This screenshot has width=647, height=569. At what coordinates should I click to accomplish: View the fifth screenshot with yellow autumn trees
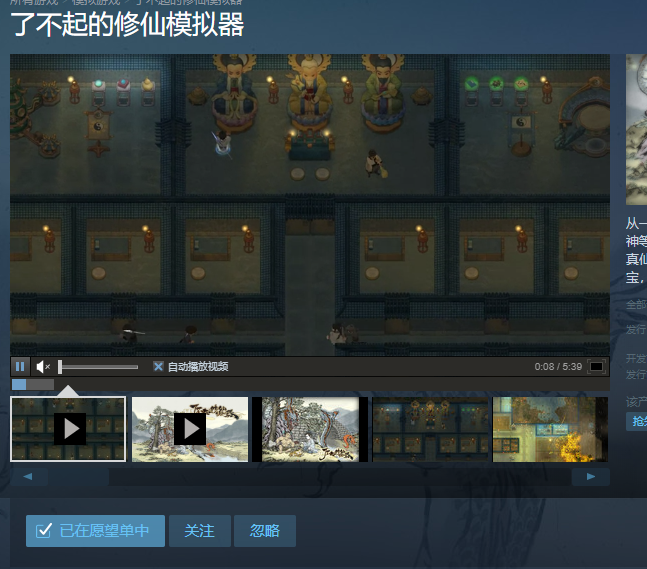click(550, 429)
